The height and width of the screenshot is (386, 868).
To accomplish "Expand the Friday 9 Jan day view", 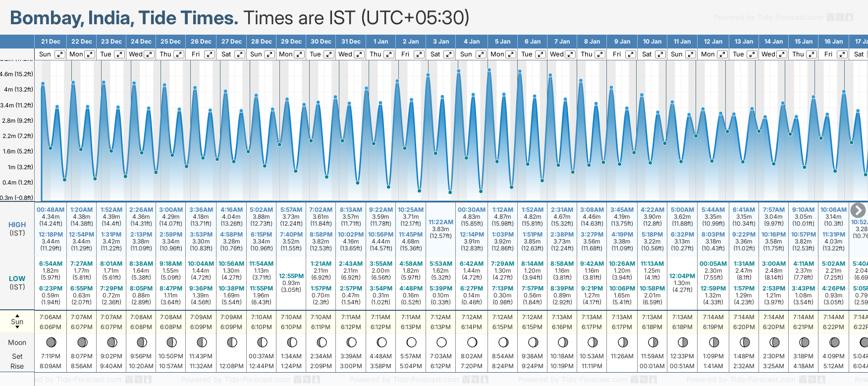I will click(630, 54).
